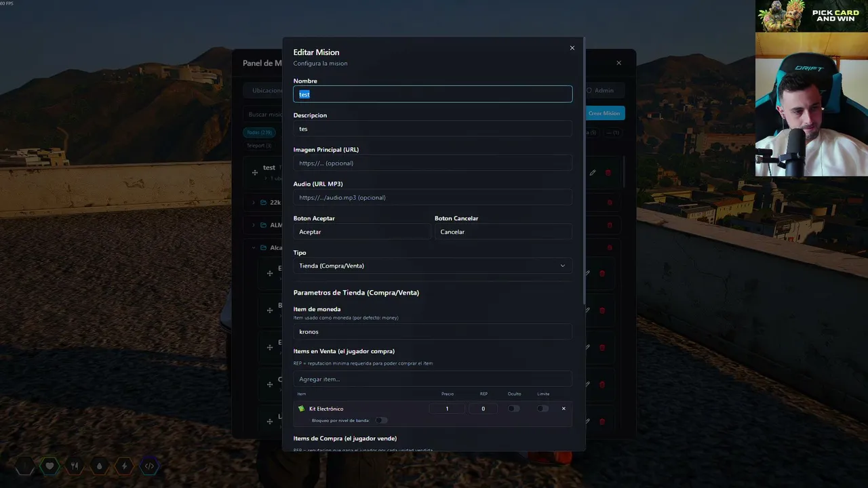This screenshot has height=488, width=868.
Task: Select the REP value for Kit Electrónico
Action: [x=483, y=409]
